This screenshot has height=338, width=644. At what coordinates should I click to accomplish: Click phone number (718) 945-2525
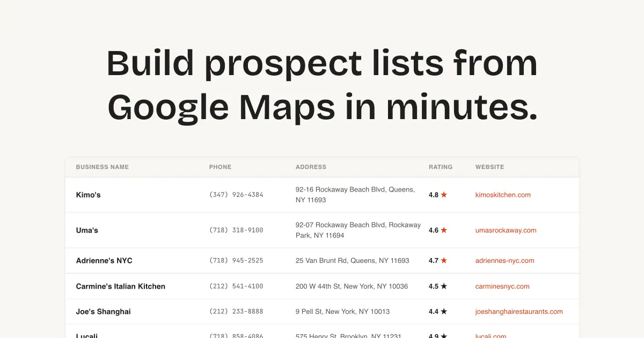(236, 260)
